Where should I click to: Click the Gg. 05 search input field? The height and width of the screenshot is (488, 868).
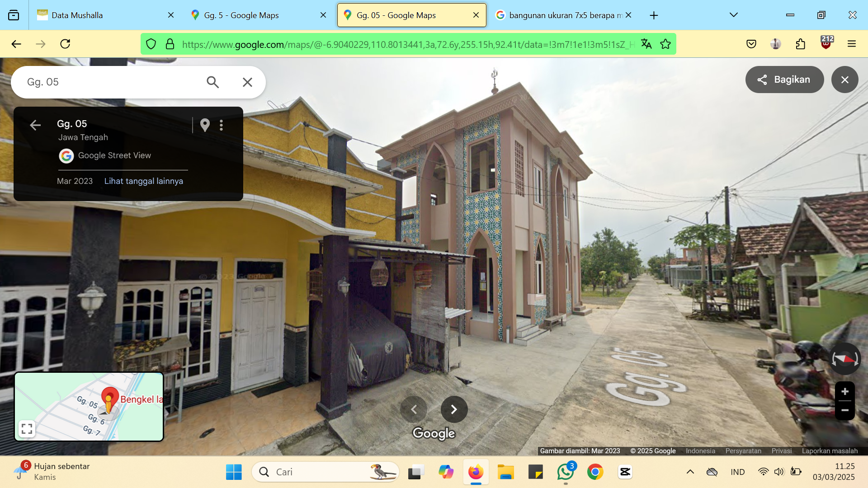(111, 82)
